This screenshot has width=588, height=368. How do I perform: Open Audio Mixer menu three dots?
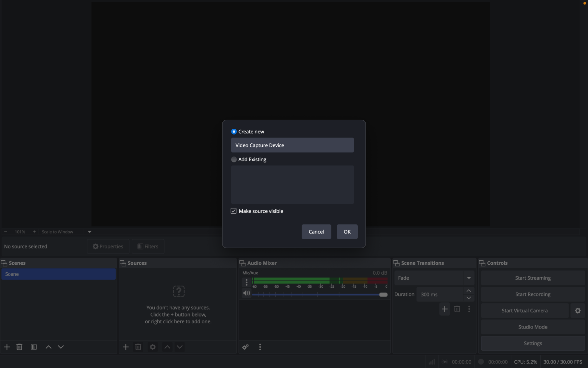pyautogui.click(x=260, y=347)
